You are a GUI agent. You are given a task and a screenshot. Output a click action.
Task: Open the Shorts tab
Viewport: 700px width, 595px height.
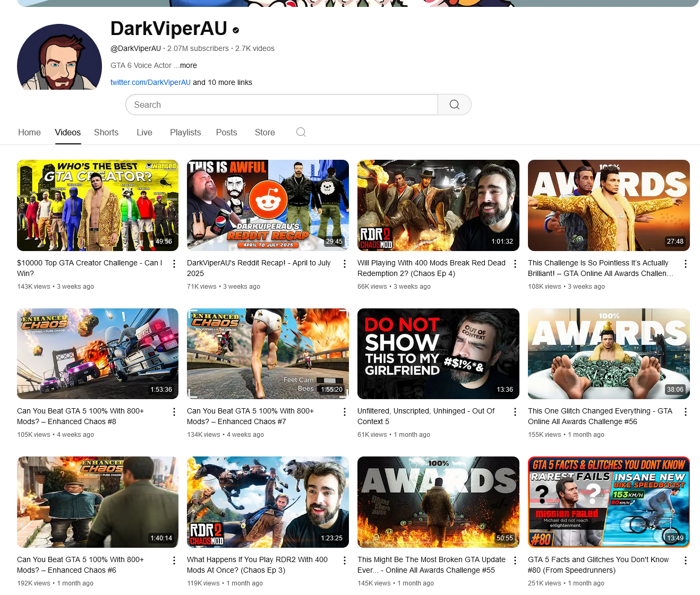(106, 133)
